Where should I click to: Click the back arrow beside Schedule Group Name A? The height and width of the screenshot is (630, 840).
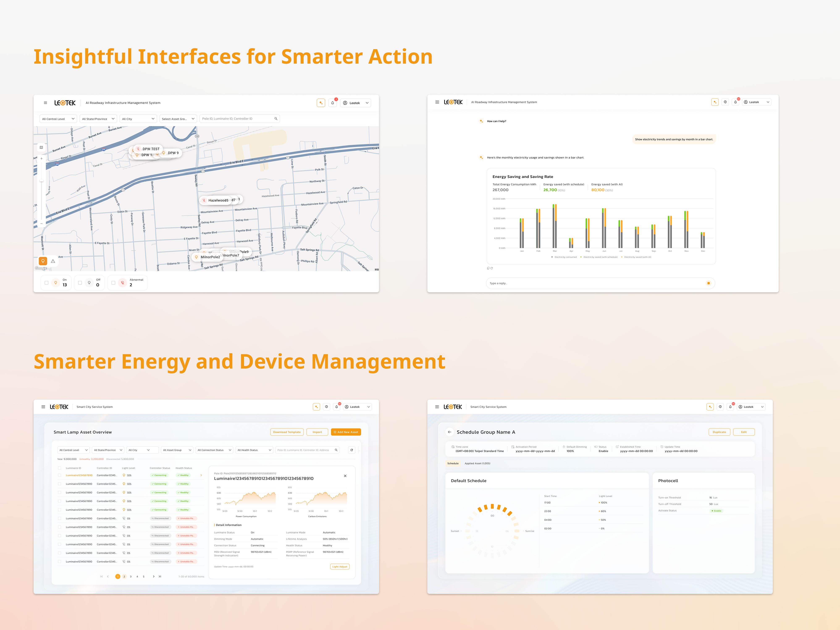tap(450, 432)
